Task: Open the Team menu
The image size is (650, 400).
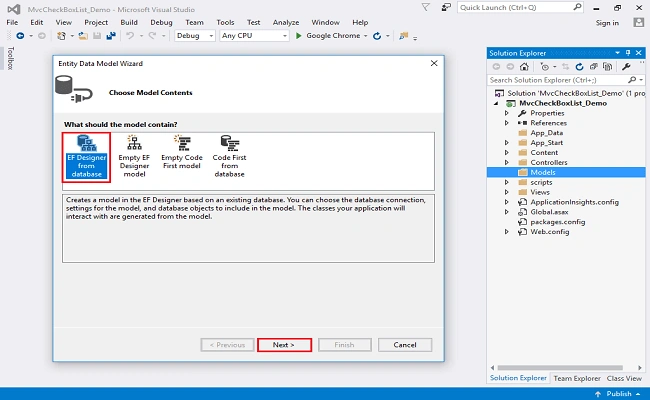Action: [194, 22]
